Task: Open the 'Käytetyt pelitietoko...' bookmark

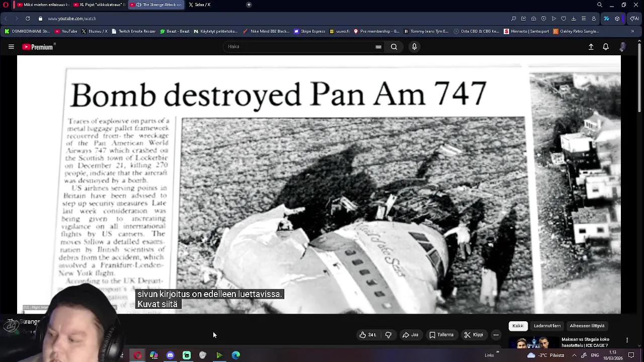Action: [x=215, y=31]
